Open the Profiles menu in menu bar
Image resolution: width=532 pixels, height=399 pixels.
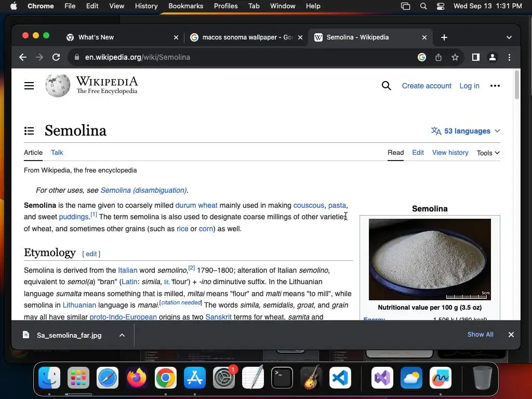(x=225, y=6)
